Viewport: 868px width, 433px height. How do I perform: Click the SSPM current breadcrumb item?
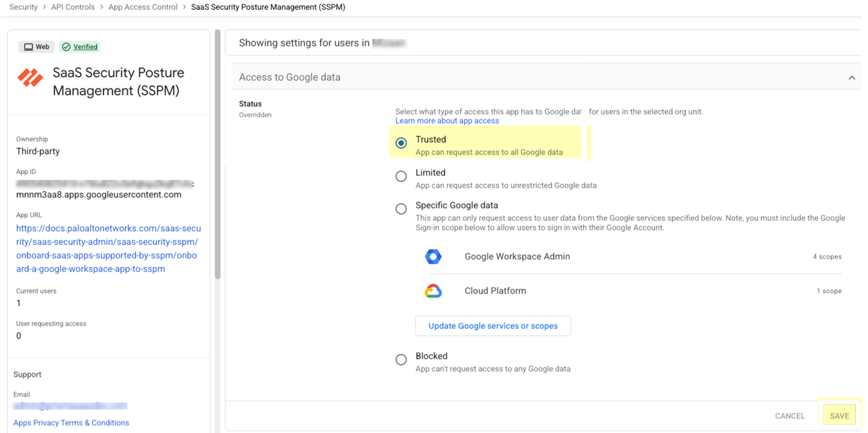[x=268, y=8]
